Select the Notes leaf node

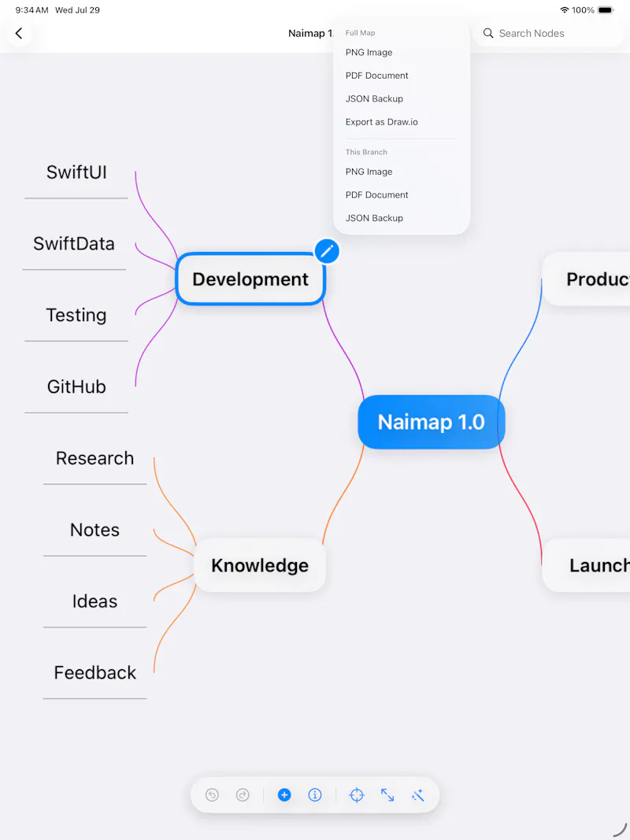[x=94, y=530]
